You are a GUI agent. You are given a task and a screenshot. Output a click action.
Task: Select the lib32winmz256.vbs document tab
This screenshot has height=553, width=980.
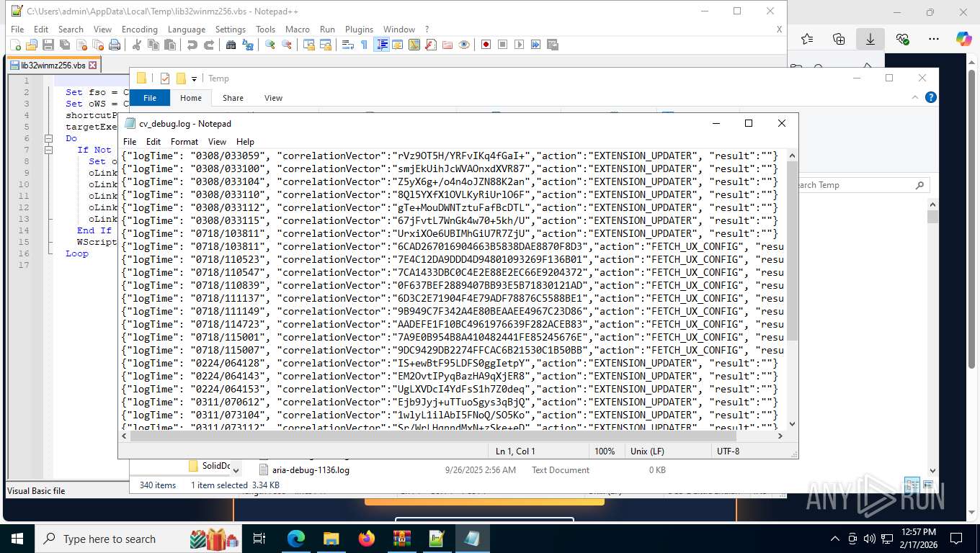54,65
